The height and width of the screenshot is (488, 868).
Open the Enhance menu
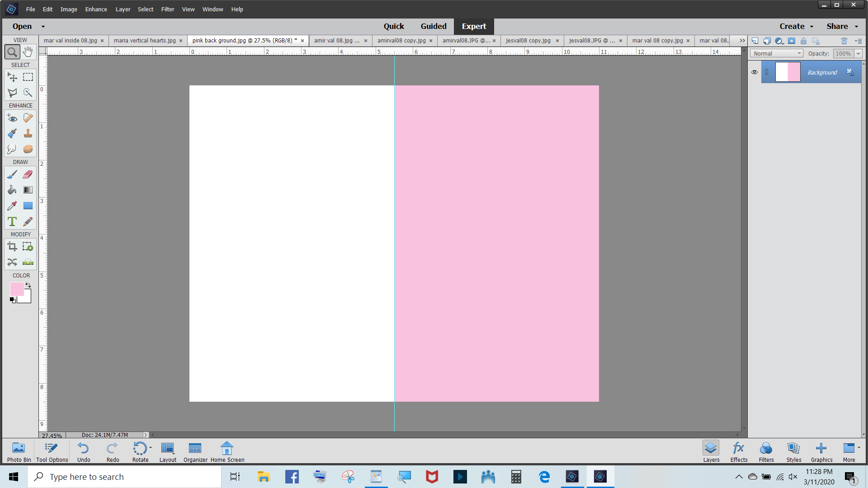95,9
